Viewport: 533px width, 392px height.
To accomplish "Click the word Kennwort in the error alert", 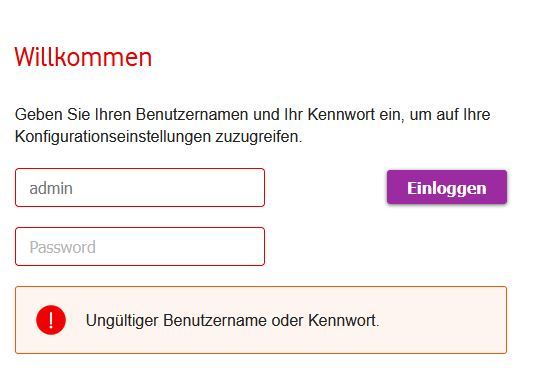I will 343,320.
